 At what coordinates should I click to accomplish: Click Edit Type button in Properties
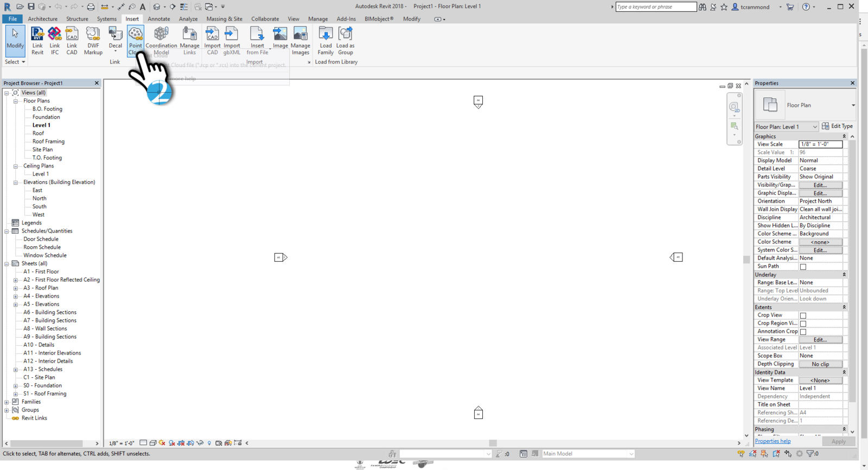[837, 126]
